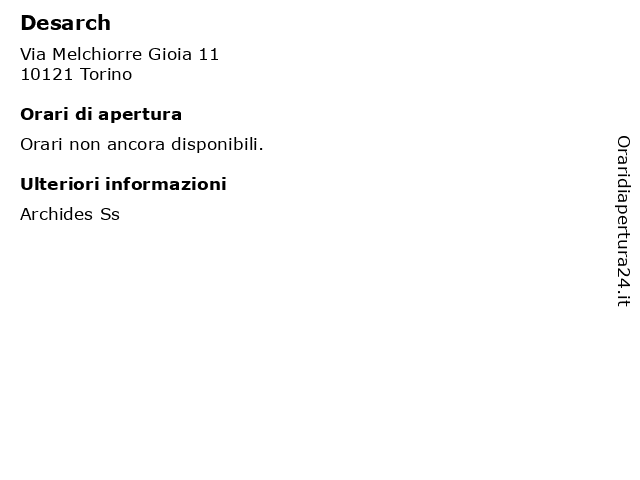
Task: Select the Orari non ancora disponibili text
Action: coord(142,144)
